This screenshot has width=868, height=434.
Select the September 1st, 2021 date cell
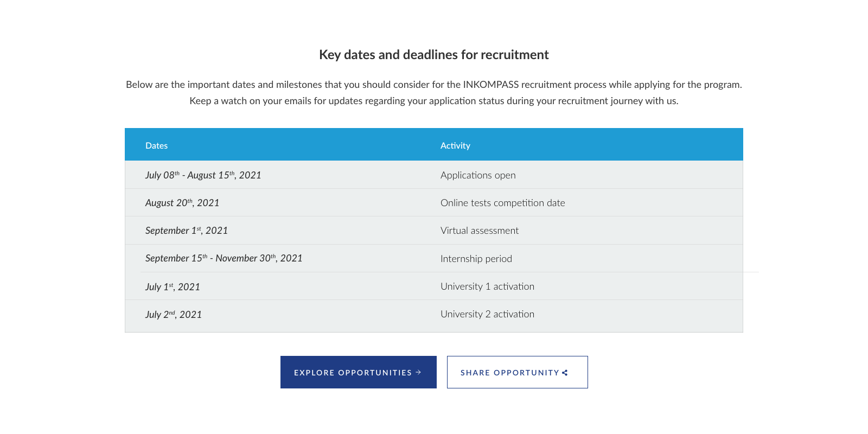(187, 231)
